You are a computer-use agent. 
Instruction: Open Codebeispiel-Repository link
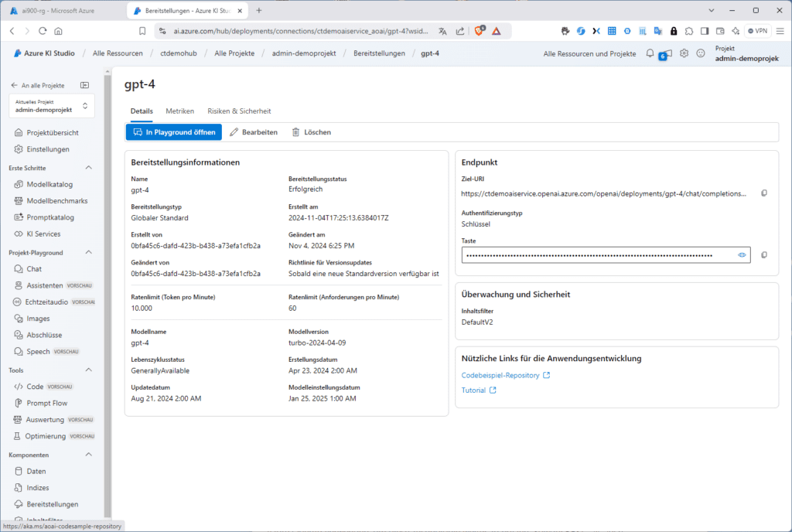click(x=506, y=376)
